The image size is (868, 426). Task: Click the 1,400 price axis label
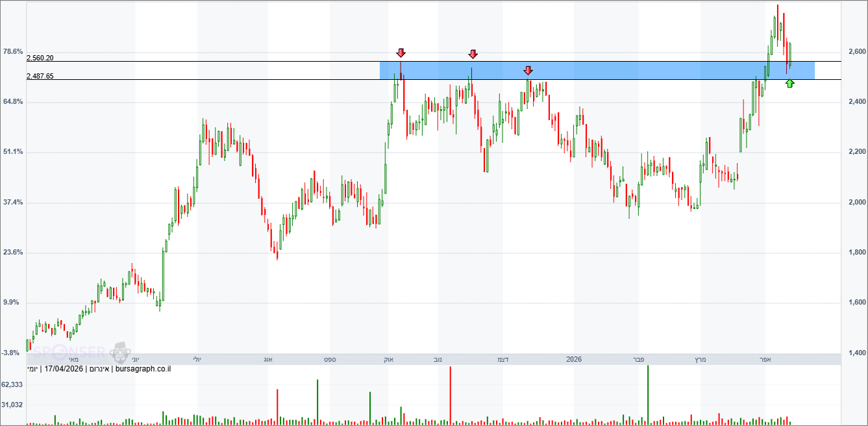point(856,353)
